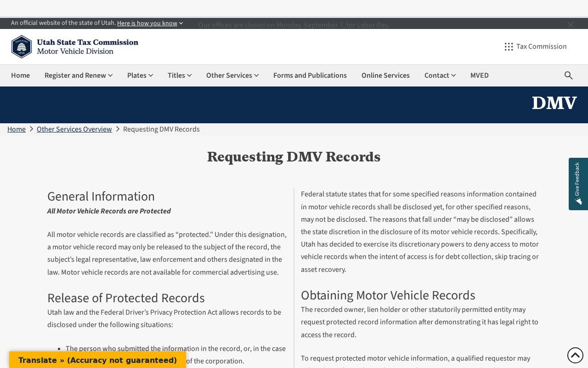Expand the Titles dropdown menu
Screen dimensions: 588x368
(180, 75)
